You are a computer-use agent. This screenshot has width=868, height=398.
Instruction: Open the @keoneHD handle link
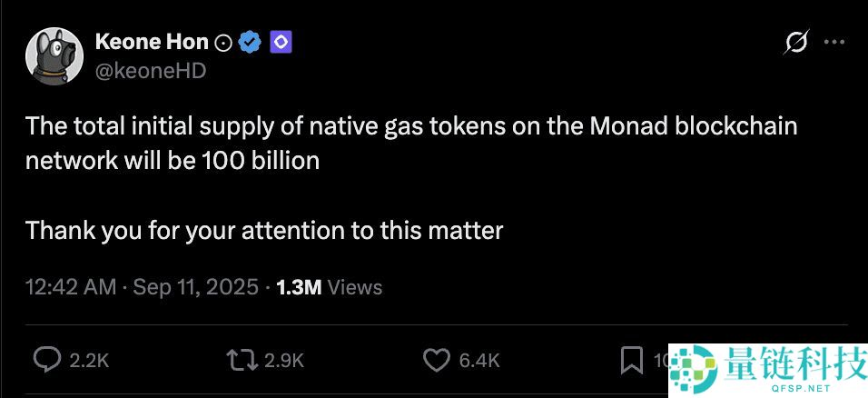point(150,70)
